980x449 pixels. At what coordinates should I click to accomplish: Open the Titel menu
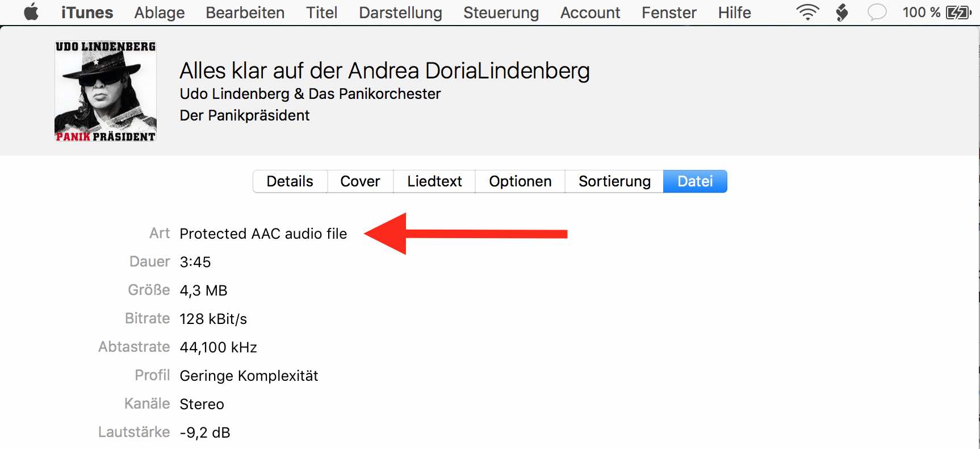point(322,12)
